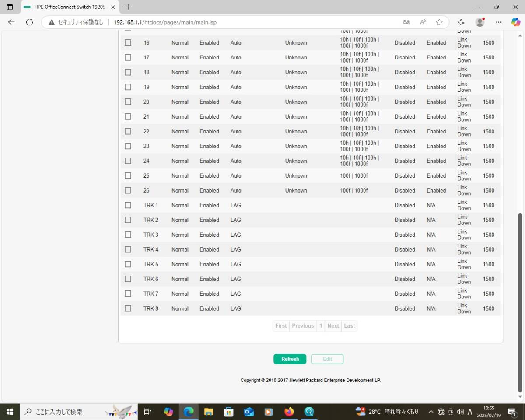
Task: Click the TRK 7 interface name
Action: click(151, 294)
